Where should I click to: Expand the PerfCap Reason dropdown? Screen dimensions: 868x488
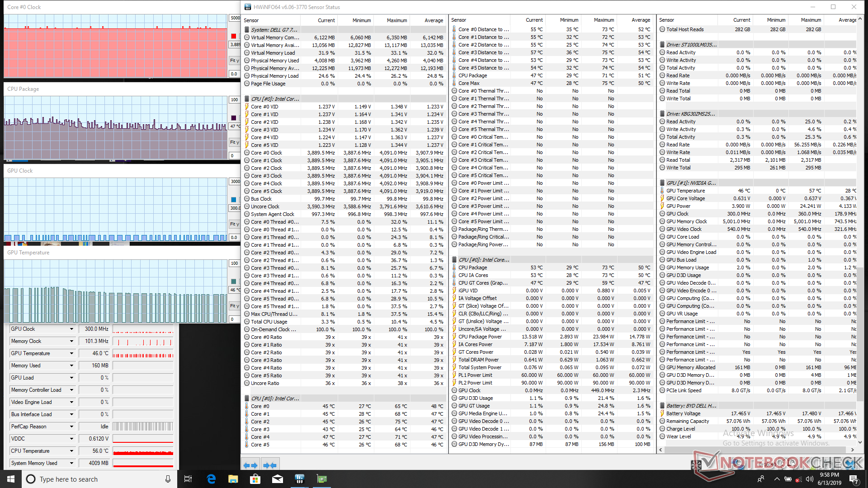point(71,427)
